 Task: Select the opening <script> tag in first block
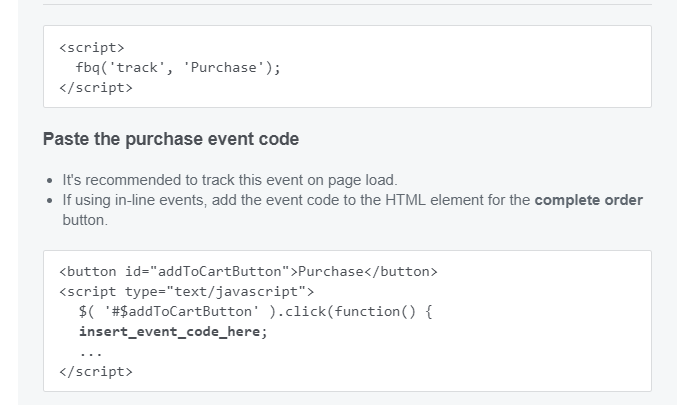click(x=92, y=48)
